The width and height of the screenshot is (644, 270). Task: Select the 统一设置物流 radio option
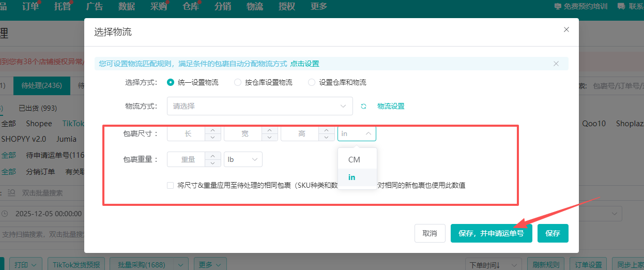[x=171, y=82]
